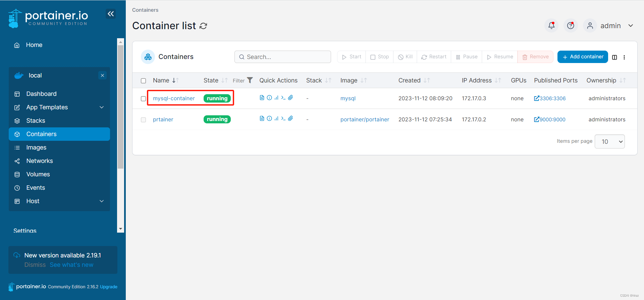Open mysql-container details link
The width and height of the screenshot is (644, 300).
(x=174, y=98)
